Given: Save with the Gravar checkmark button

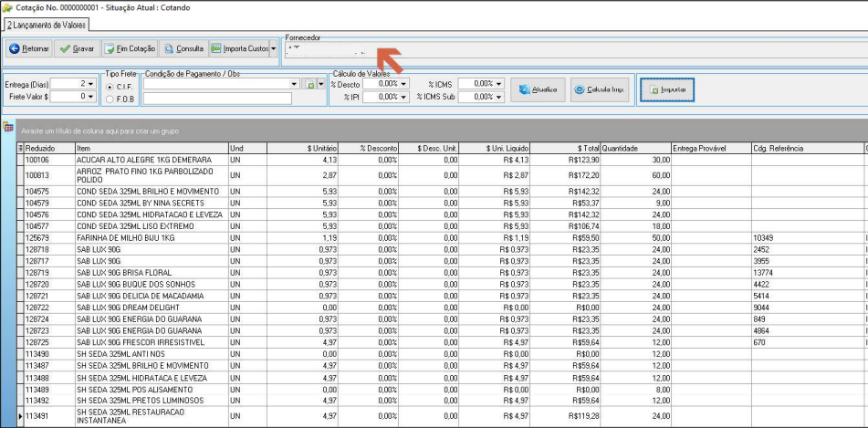Looking at the screenshot, I should tap(77, 48).
